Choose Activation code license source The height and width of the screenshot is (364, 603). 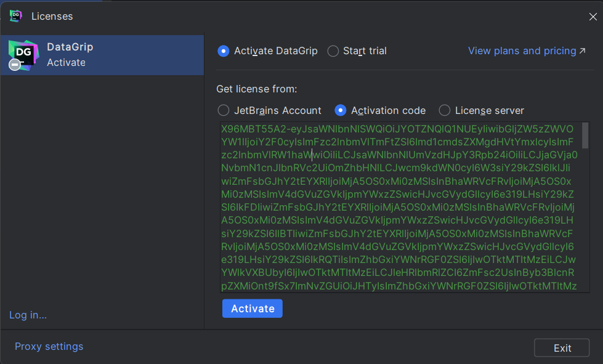341,111
